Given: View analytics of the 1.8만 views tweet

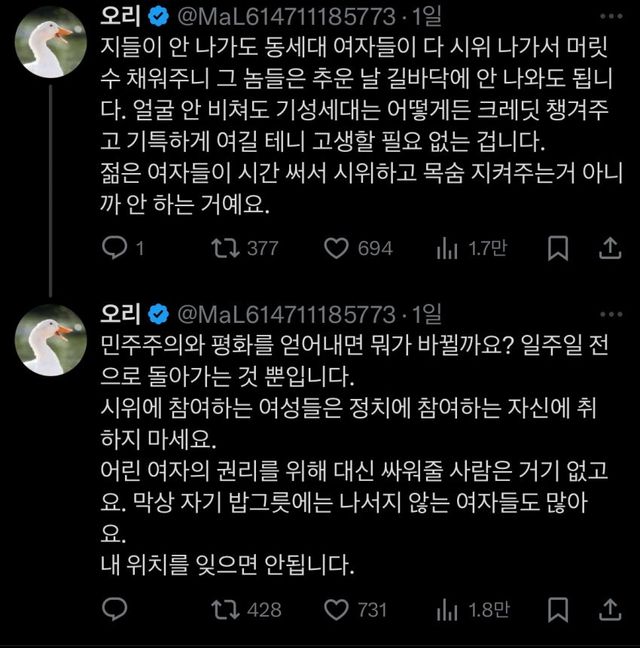Looking at the screenshot, I should point(449,609).
